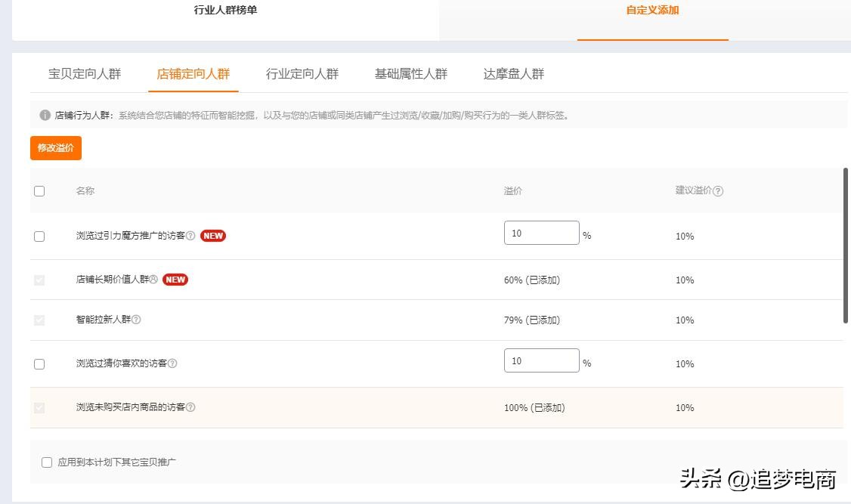Image resolution: width=851 pixels, height=504 pixels.
Task: Toggle the select-all checkbox in table header
Action: click(39, 191)
